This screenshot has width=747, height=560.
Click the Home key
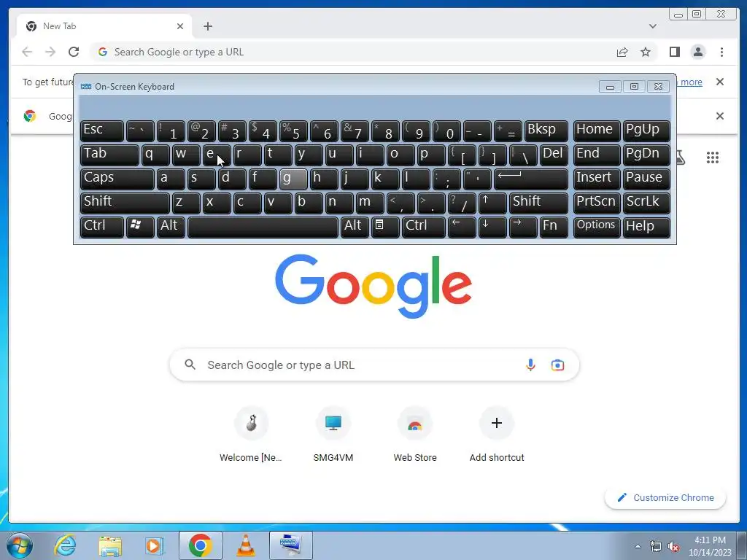pyautogui.click(x=597, y=131)
